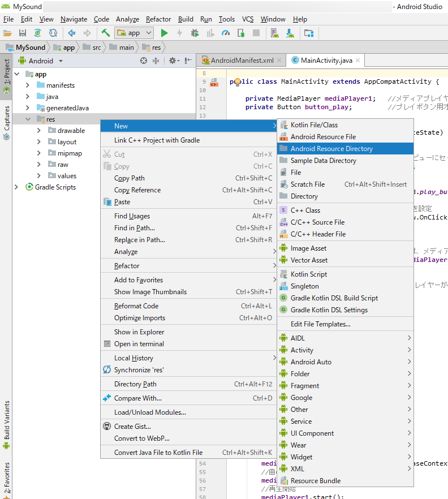Open the VCS menu
This screenshot has width=448, height=499.
click(x=248, y=19)
